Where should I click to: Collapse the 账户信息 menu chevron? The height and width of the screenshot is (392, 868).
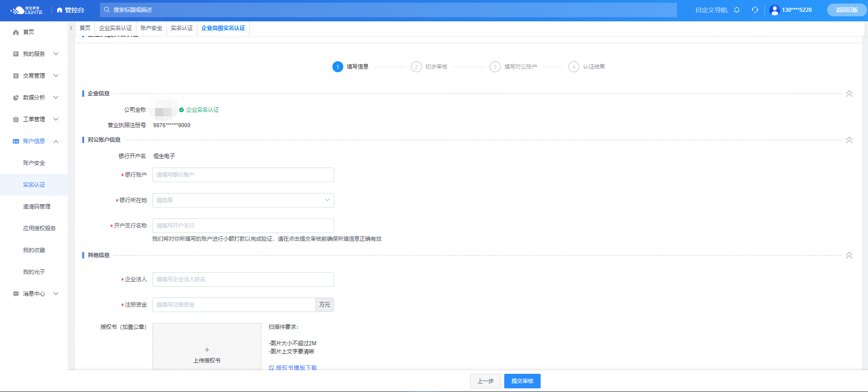pyautogui.click(x=56, y=141)
